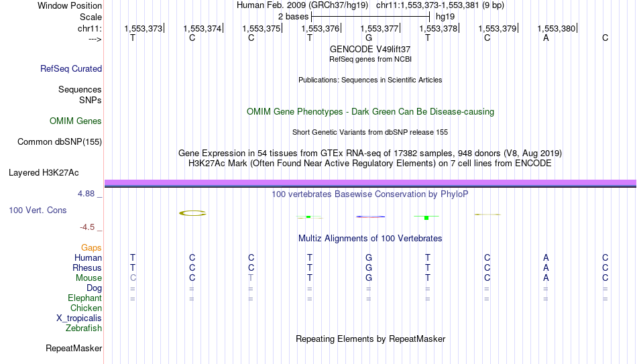Screen dimensions: 637x364
Task: Click the 'H3K27Ac Mark' ENCODE title
Action: click(x=370, y=164)
